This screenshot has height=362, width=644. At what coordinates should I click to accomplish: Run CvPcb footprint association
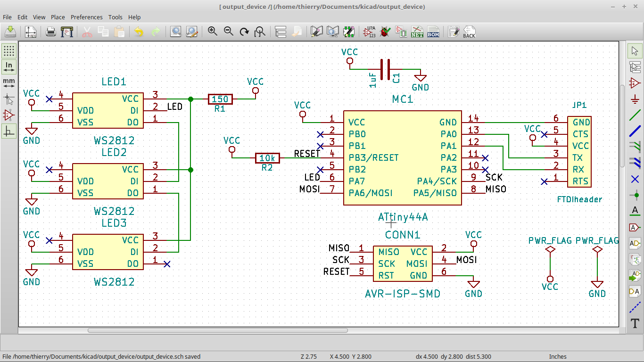[401, 32]
